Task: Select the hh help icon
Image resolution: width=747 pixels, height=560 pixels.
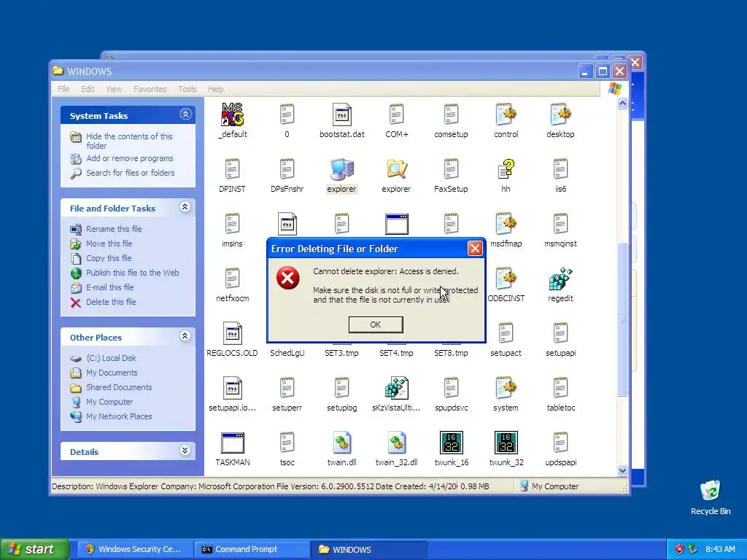Action: (x=506, y=169)
